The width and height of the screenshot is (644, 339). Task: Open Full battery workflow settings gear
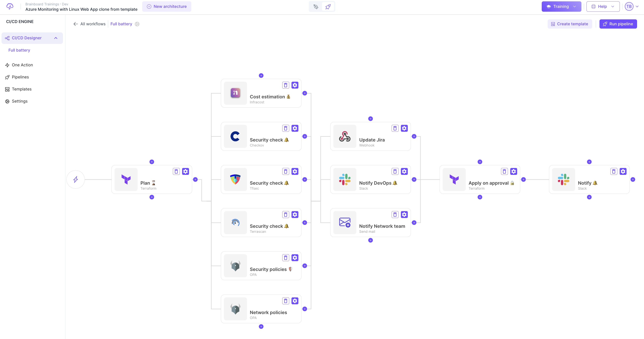coord(137,24)
